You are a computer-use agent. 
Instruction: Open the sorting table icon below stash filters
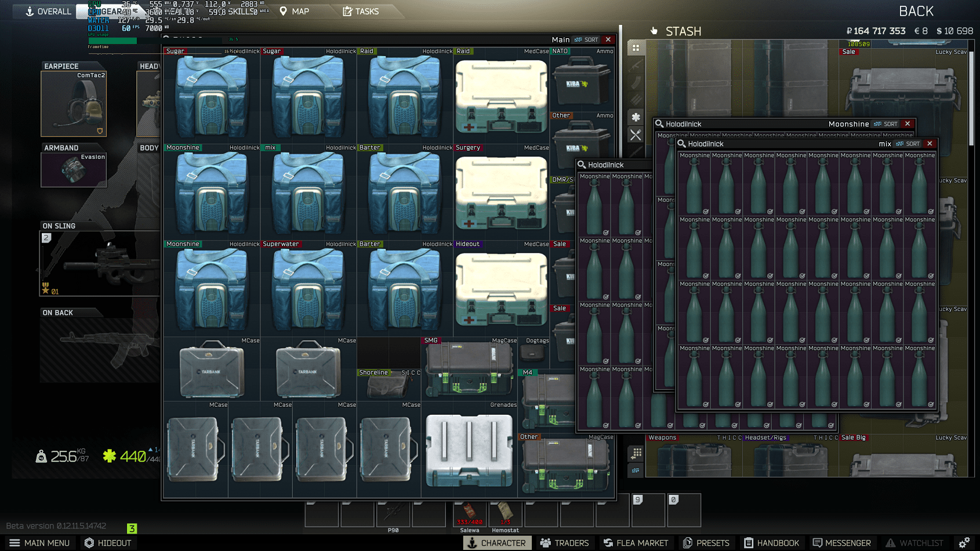click(x=636, y=453)
